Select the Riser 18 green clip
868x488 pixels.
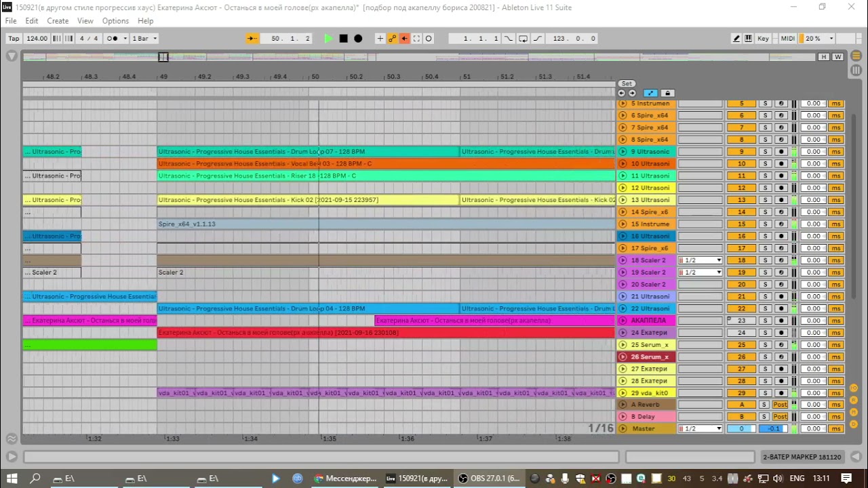pyautogui.click(x=386, y=176)
